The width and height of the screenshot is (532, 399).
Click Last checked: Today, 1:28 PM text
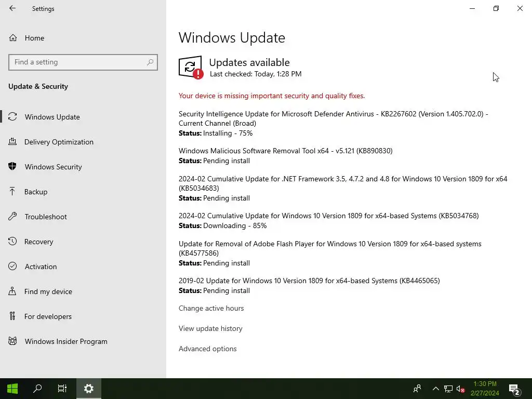coord(256,74)
